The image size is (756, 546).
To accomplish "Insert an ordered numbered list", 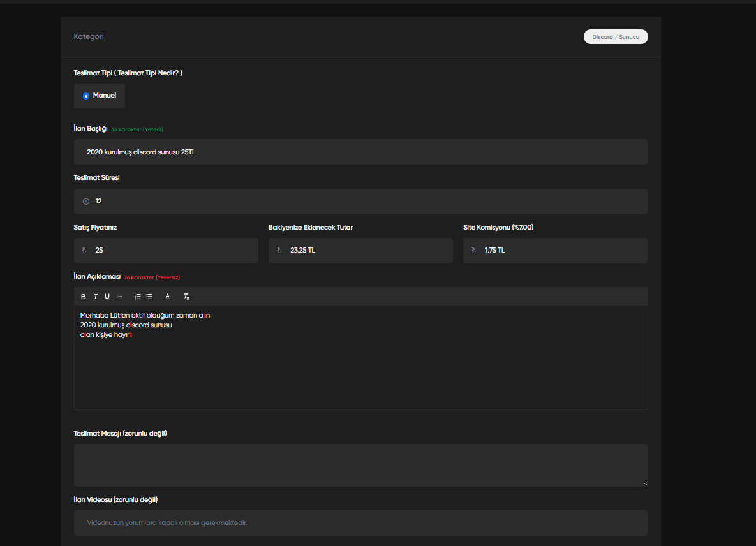I will tap(137, 297).
